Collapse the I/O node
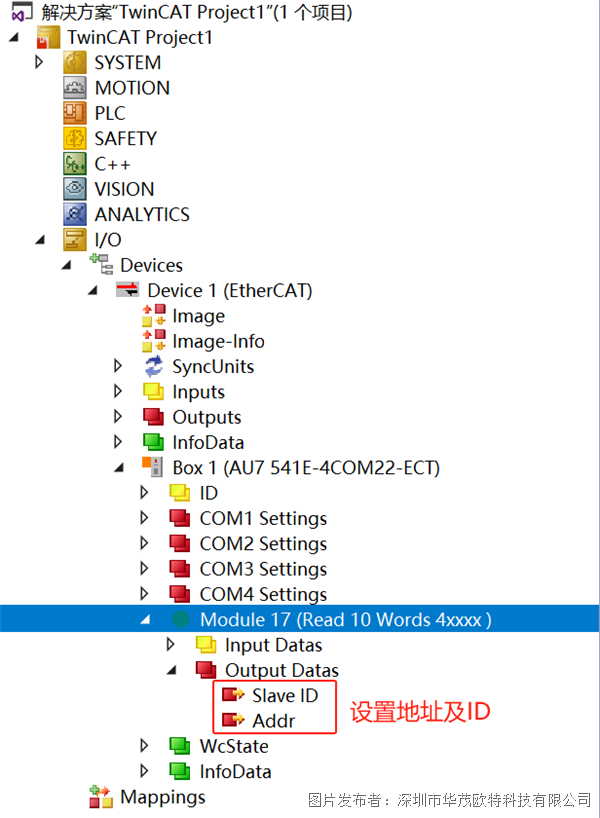This screenshot has width=600, height=818. coord(40,240)
